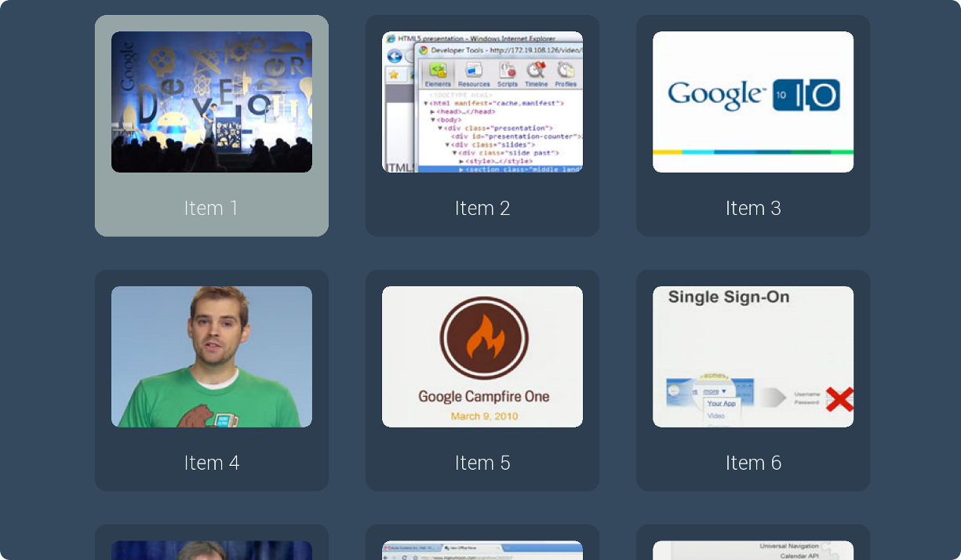Select the Item 1 label
961x560 pixels.
[211, 208]
